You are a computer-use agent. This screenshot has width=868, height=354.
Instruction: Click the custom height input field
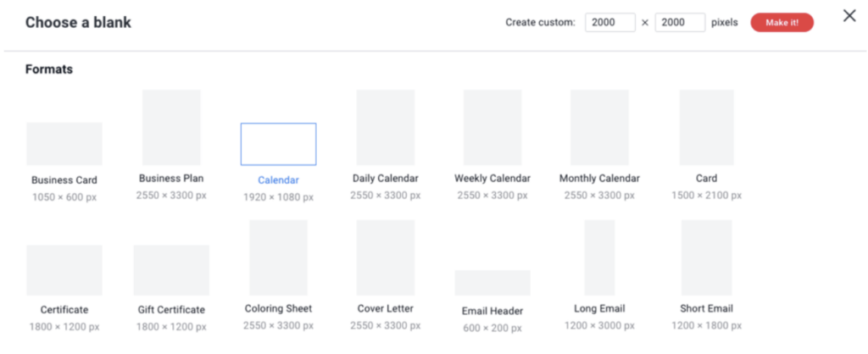click(680, 23)
